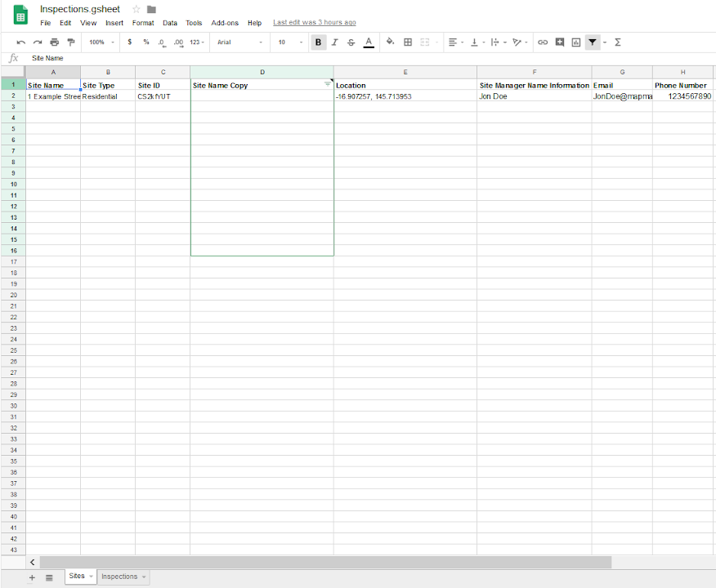Toggle the filter funnel button

tap(593, 42)
